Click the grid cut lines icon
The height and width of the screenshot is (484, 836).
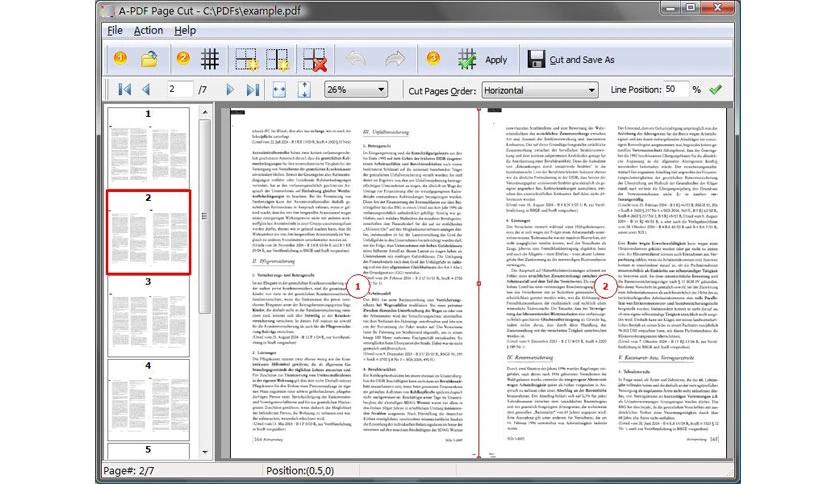click(x=210, y=59)
